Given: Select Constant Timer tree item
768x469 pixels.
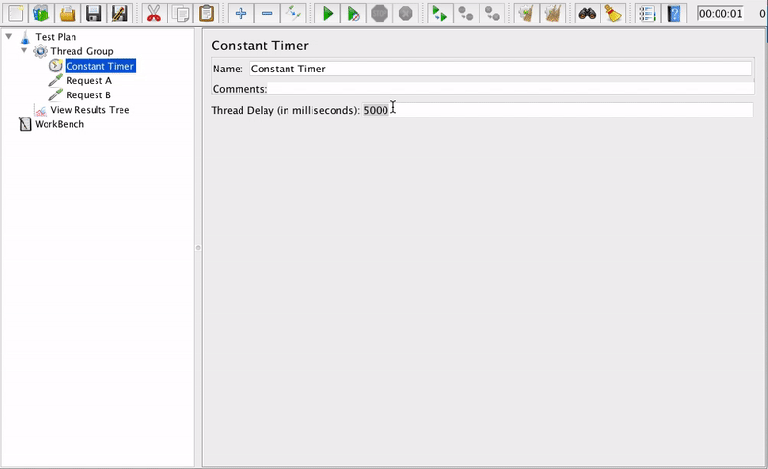Looking at the screenshot, I should tap(100, 66).
